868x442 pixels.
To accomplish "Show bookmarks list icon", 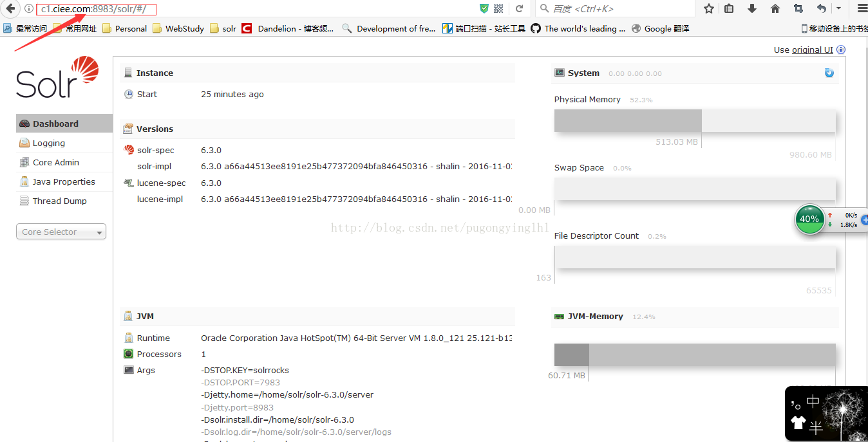I will coord(729,8).
